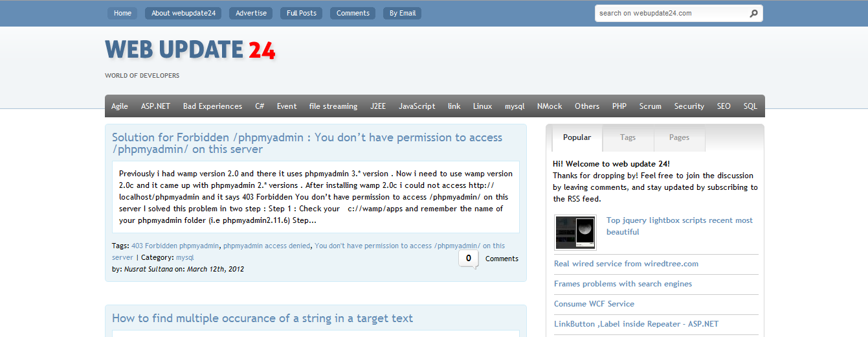Subscribe using the By Email button
The height and width of the screenshot is (337, 868).
[x=403, y=13]
